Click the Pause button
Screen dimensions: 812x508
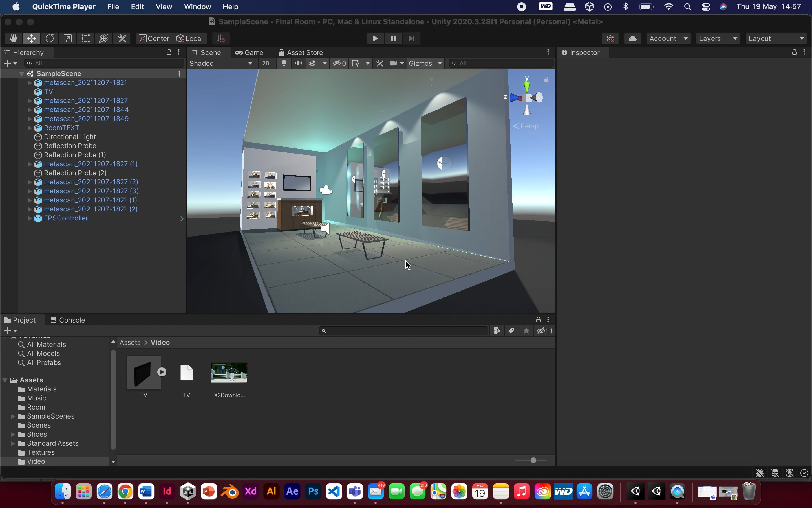tap(393, 38)
